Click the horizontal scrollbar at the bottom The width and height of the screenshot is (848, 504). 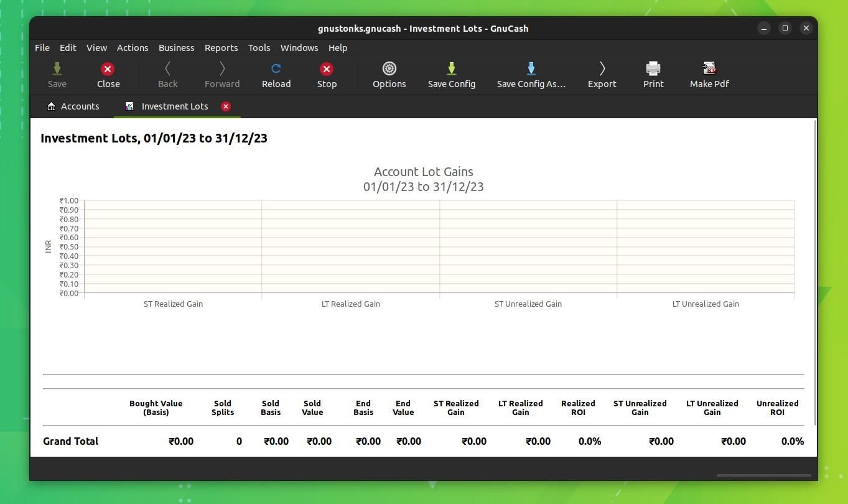click(x=763, y=475)
